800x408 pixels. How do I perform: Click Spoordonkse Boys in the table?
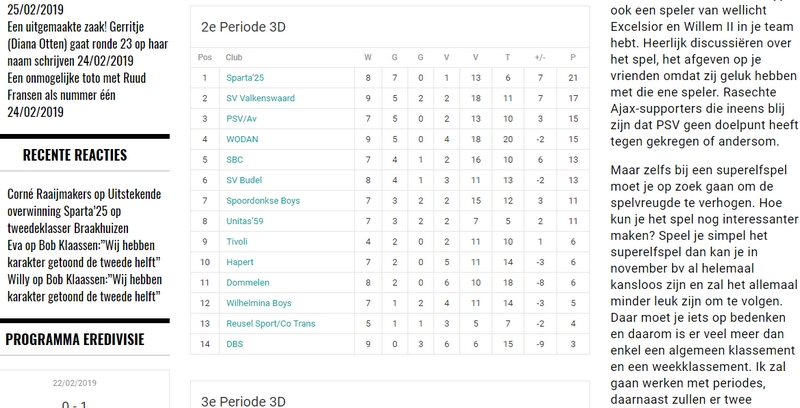[x=263, y=200]
